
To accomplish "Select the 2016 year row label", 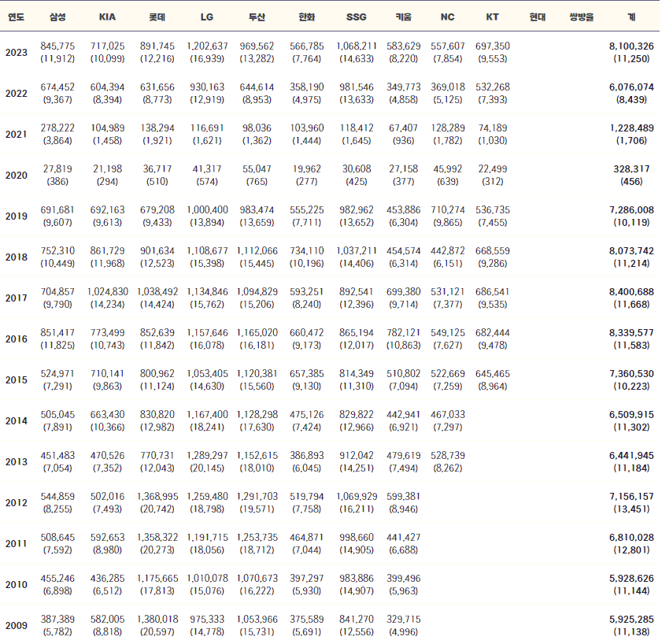I will pos(16,339).
